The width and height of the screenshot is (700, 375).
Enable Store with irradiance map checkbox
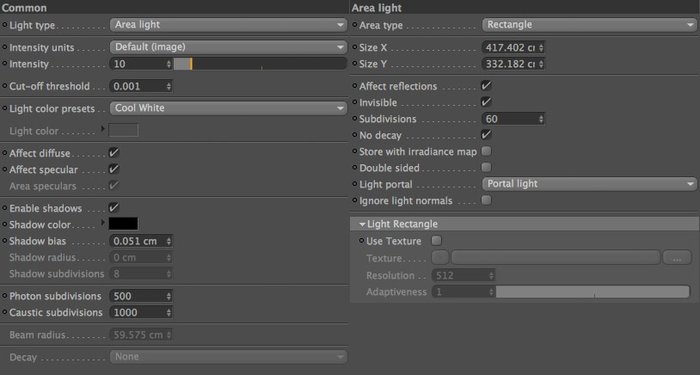pos(486,151)
